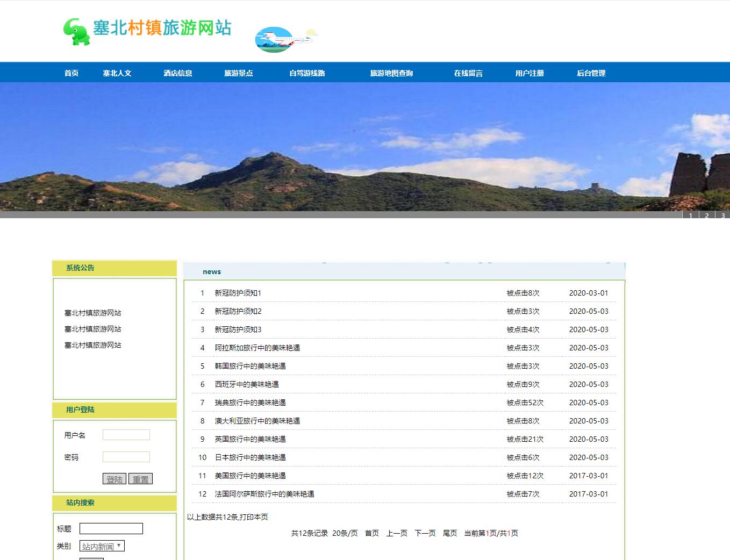Open the 旅游景点 navigation menu item

[239, 73]
